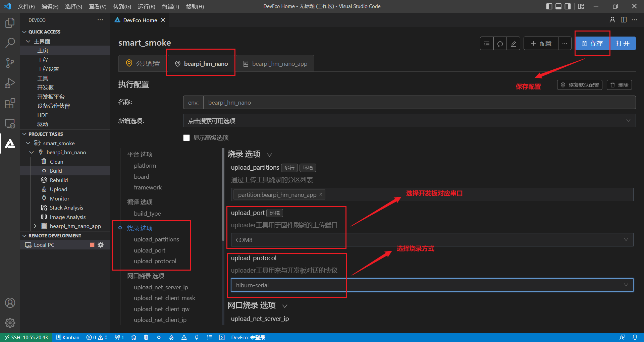Viewport: 644px width, 342px height.
Task: Click the + 配置 add configuration button
Action: (541, 44)
